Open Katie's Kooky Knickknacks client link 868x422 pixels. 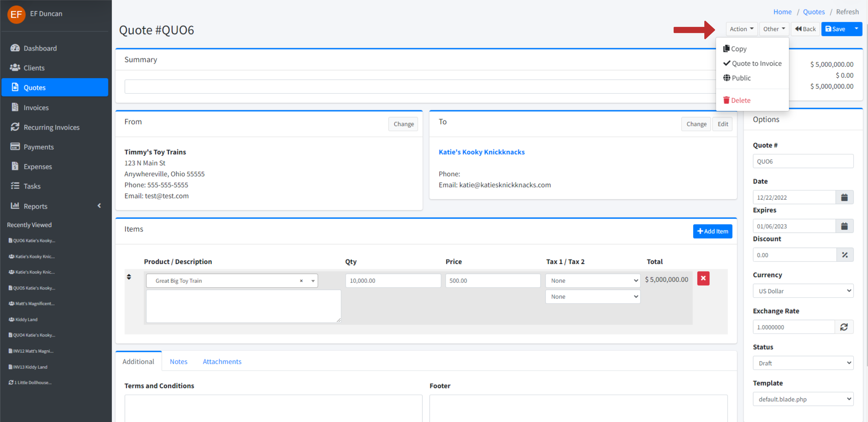point(481,152)
